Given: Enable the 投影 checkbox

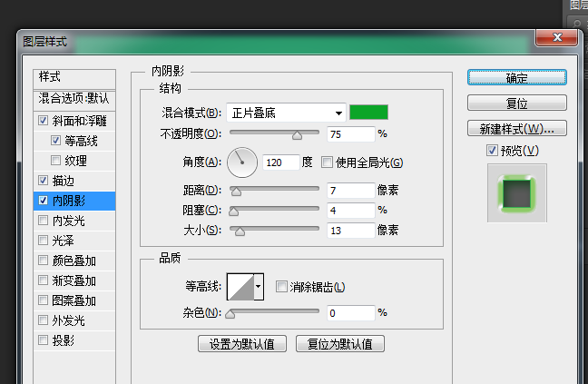Looking at the screenshot, I should 44,340.
